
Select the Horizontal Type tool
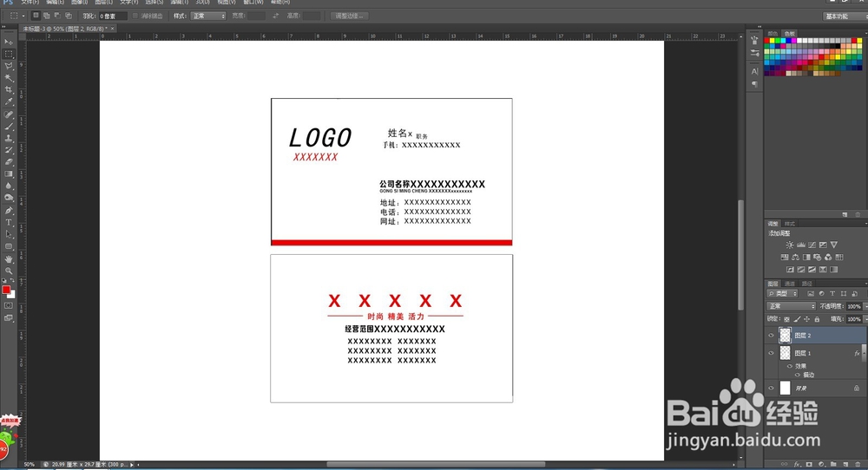(9, 223)
